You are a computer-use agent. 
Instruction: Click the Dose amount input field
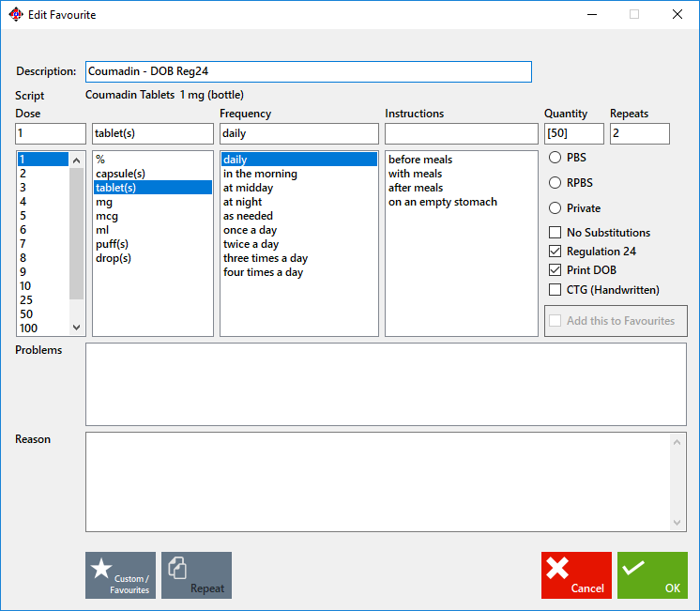(x=51, y=133)
